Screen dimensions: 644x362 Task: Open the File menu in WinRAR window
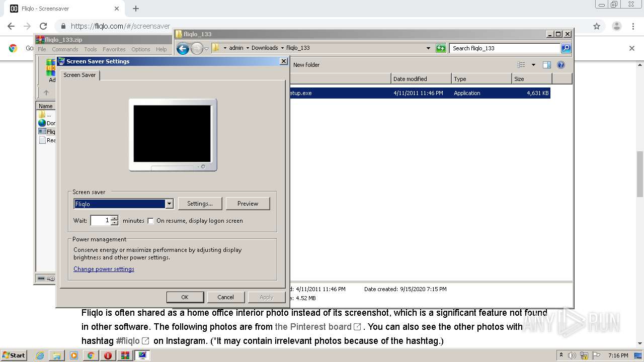(42, 49)
